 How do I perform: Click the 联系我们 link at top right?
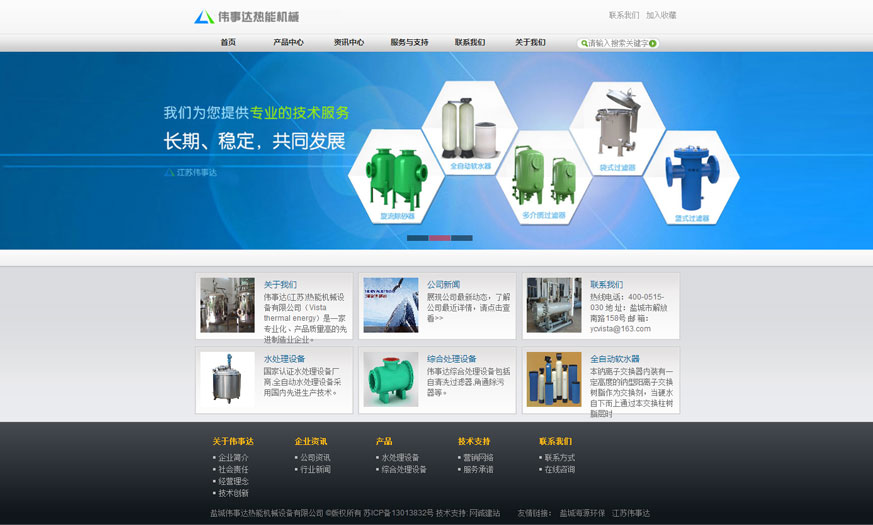[624, 15]
